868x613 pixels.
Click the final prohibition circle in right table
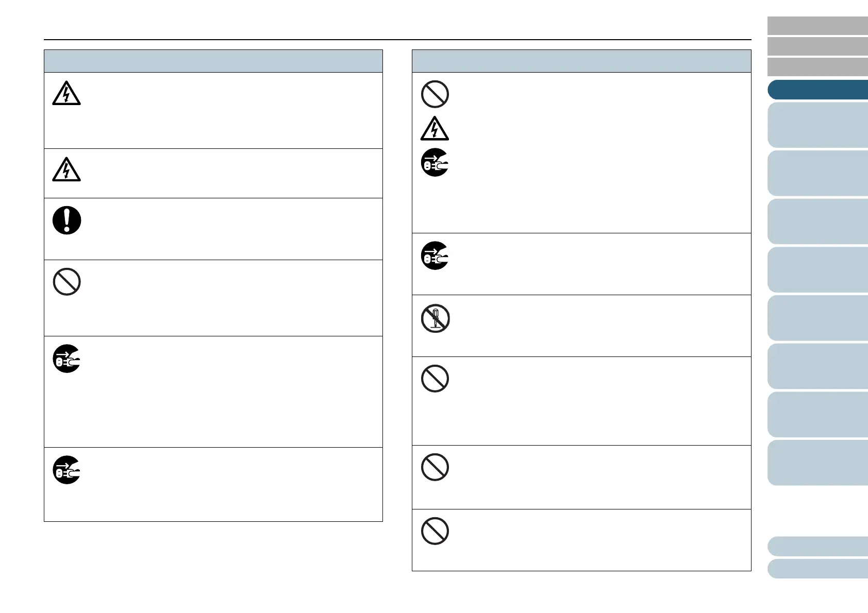pos(435,531)
